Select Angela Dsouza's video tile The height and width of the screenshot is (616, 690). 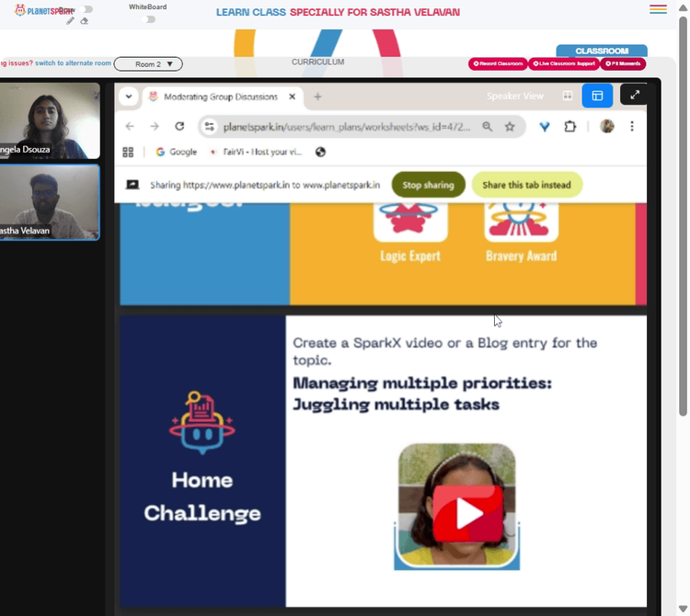pos(50,120)
